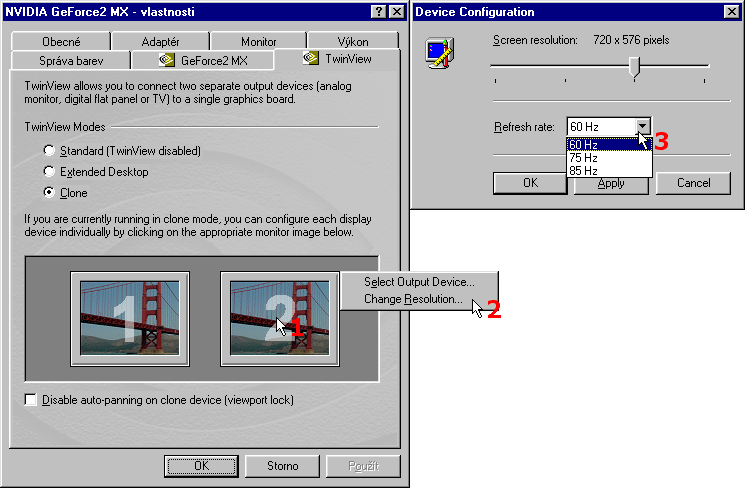Click the help question mark in the title bar
Image resolution: width=745 pixels, height=488 pixels.
[x=378, y=11]
